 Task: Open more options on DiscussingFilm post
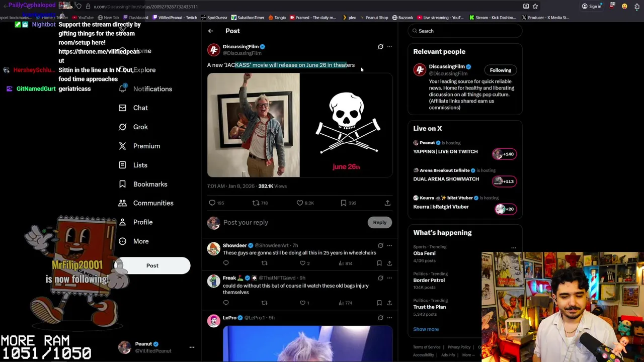(389, 47)
